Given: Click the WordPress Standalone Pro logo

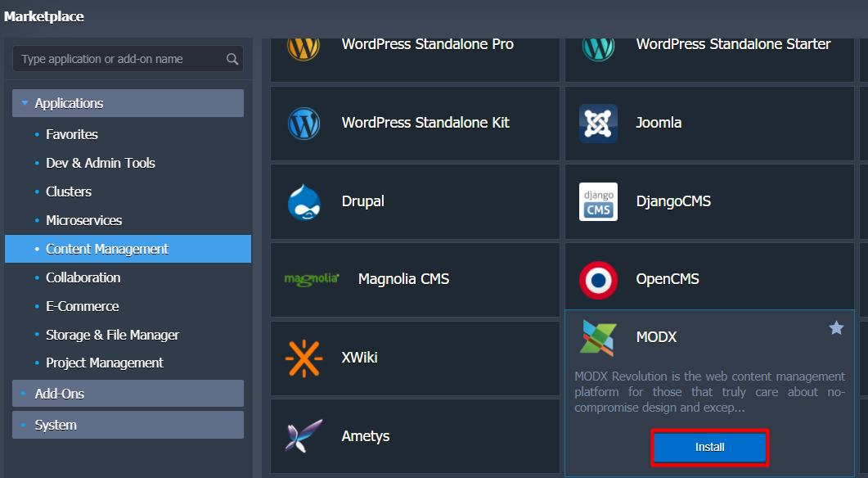Looking at the screenshot, I should click(304, 48).
